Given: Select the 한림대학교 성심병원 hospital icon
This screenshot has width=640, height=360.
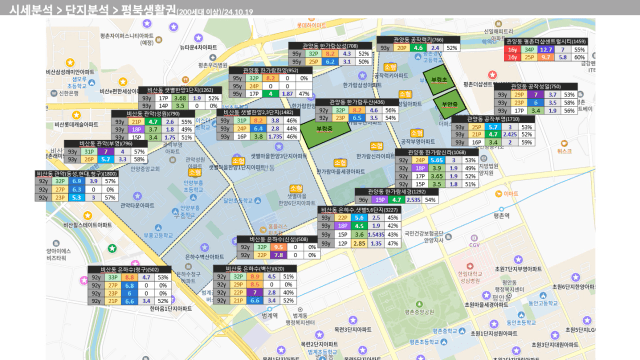Looking at the screenshot, I should [470, 266].
